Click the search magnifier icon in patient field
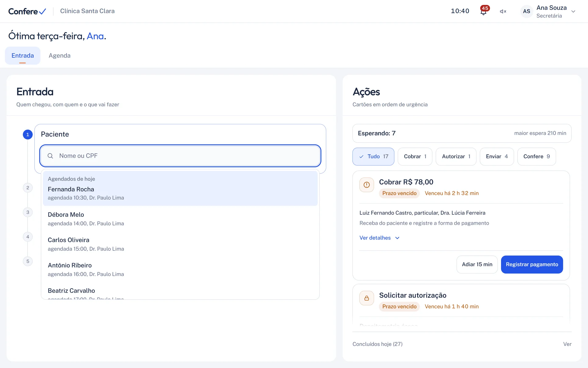The width and height of the screenshot is (588, 368). point(50,156)
